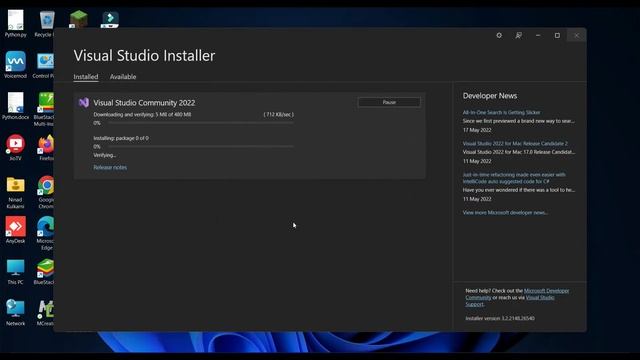This screenshot has height=360, width=640.
Task: Open Python.docx document on desktop
Action: tap(16, 106)
